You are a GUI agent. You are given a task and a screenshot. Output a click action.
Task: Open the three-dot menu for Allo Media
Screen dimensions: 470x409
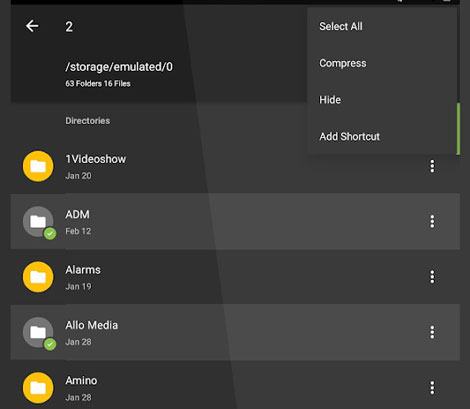click(432, 332)
